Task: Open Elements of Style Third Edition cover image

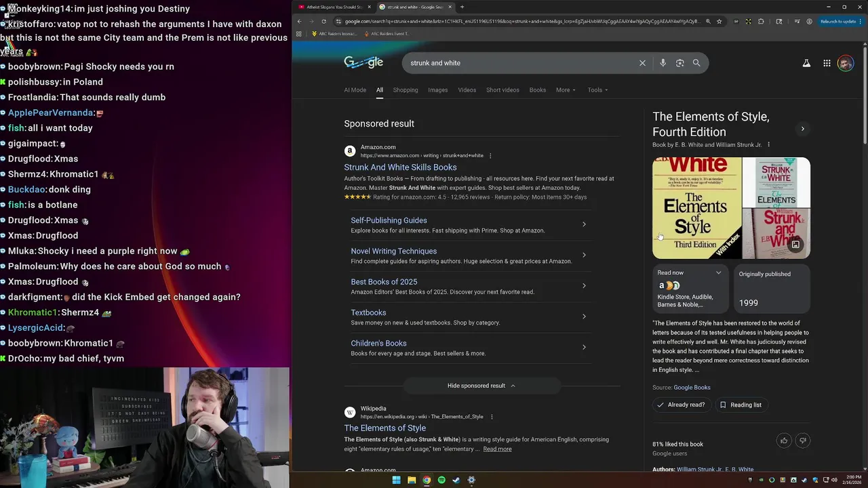Action: 696,208
